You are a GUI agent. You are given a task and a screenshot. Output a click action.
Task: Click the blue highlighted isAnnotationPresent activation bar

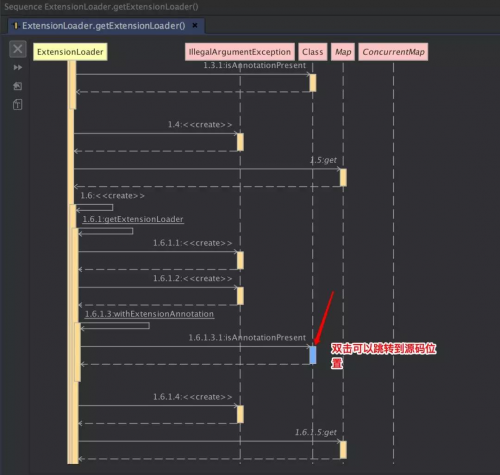313,355
